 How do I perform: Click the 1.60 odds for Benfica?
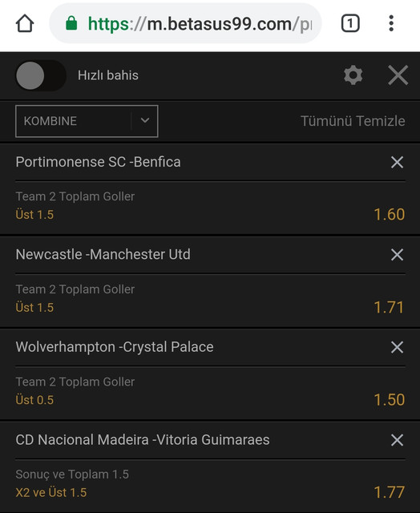390,215
